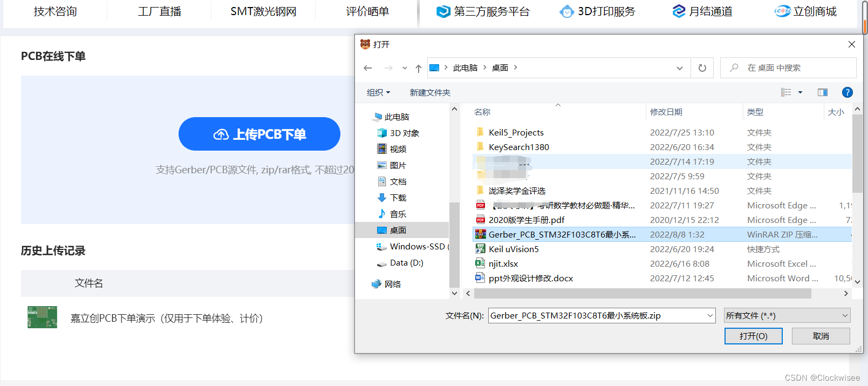The image size is (868, 386).
Task: Select 网络 in the navigation tree
Action: (386, 284)
